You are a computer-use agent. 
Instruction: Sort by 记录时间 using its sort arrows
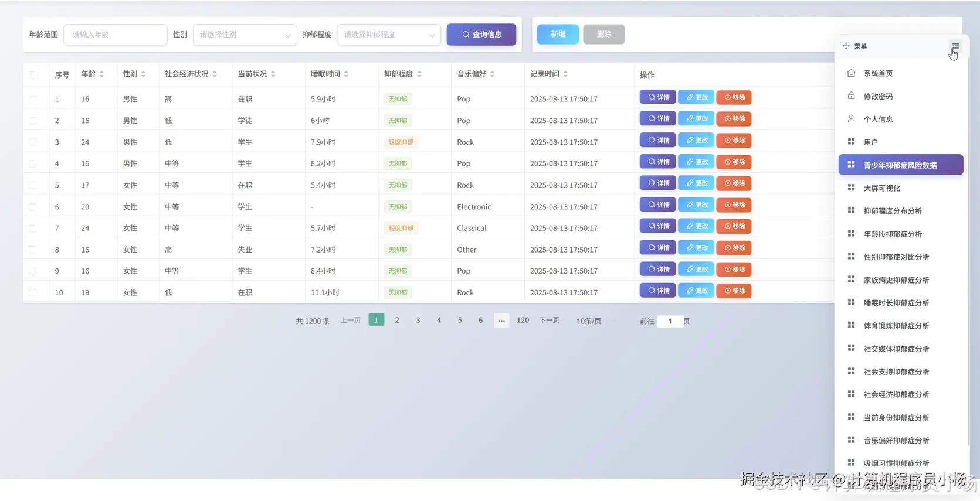coord(565,74)
